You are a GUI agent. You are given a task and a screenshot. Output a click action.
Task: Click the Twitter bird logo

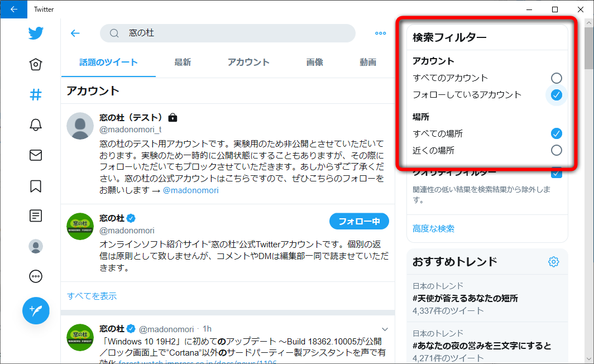[x=35, y=33]
